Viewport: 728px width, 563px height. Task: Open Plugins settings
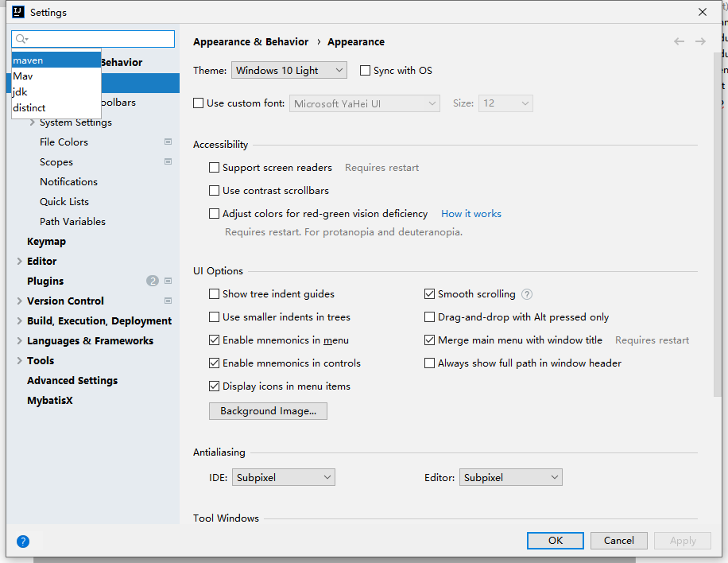coord(45,281)
